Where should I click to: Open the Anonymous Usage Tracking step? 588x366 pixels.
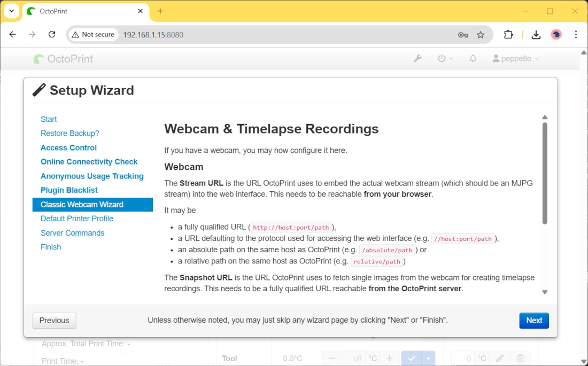coord(92,176)
